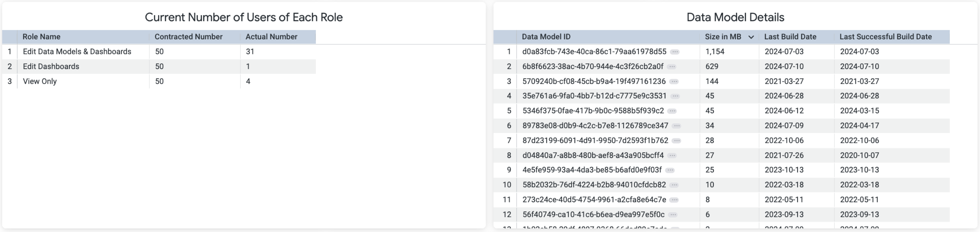
Task: Click ellipsis beside ID 56f40749
Action: (672, 215)
